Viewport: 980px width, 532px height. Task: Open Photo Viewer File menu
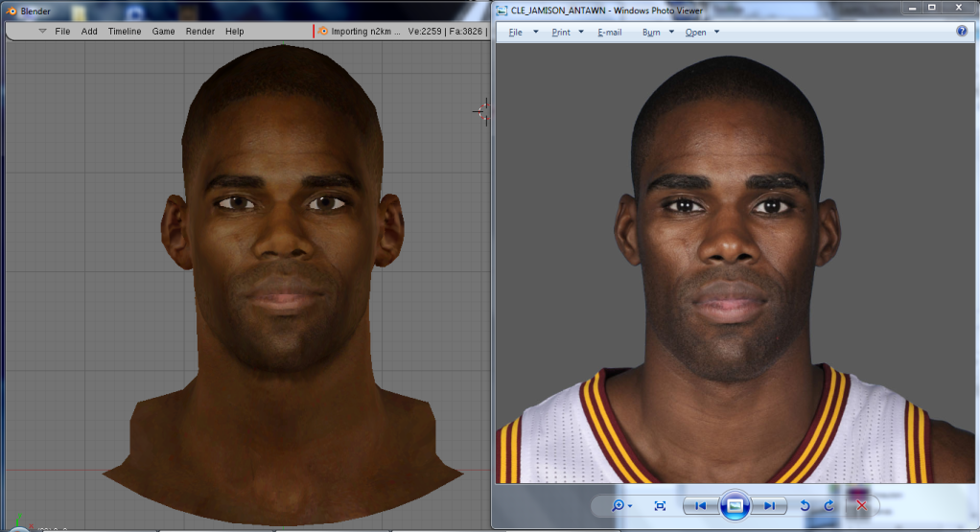click(516, 32)
